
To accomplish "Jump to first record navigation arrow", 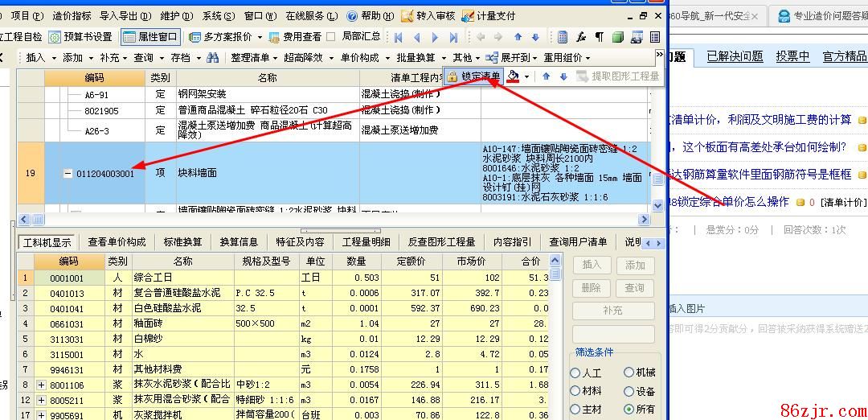I will (x=399, y=37).
